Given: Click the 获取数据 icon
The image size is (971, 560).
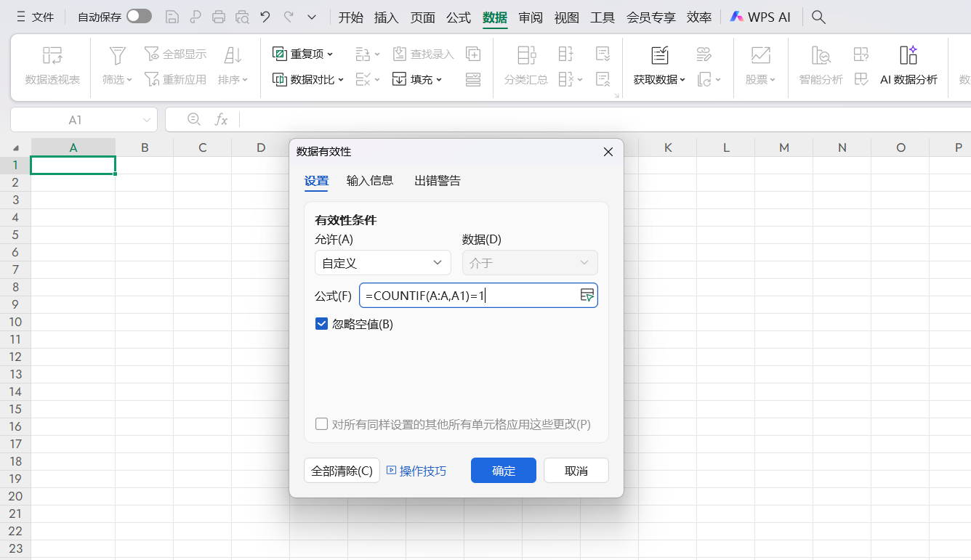Looking at the screenshot, I should point(659,55).
